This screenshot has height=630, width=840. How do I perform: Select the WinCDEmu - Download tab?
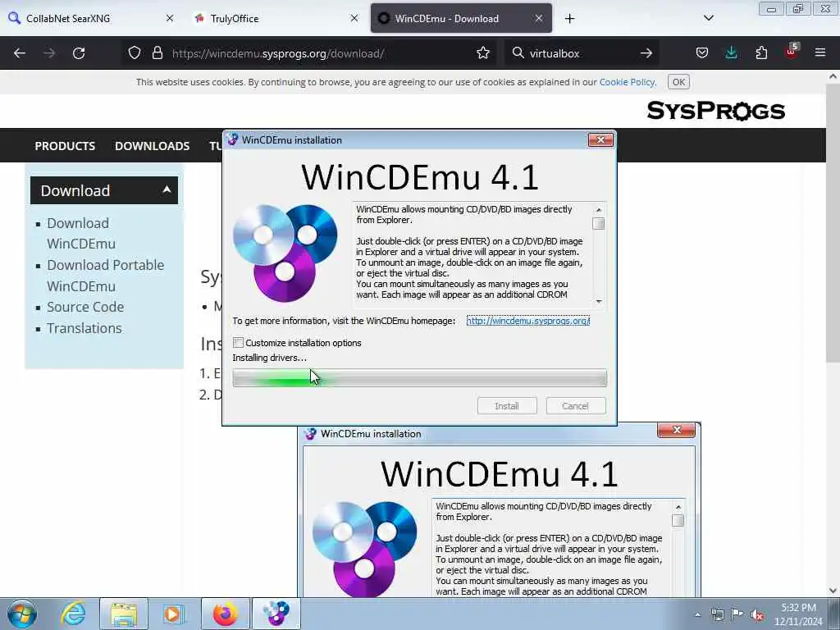(461, 18)
